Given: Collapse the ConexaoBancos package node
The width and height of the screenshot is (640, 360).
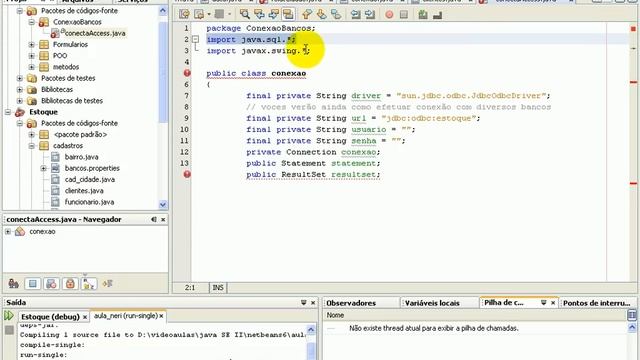Looking at the screenshot, I should click(31, 22).
